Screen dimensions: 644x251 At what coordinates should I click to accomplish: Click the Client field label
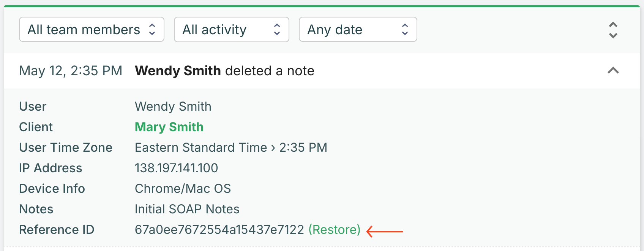[x=36, y=127]
